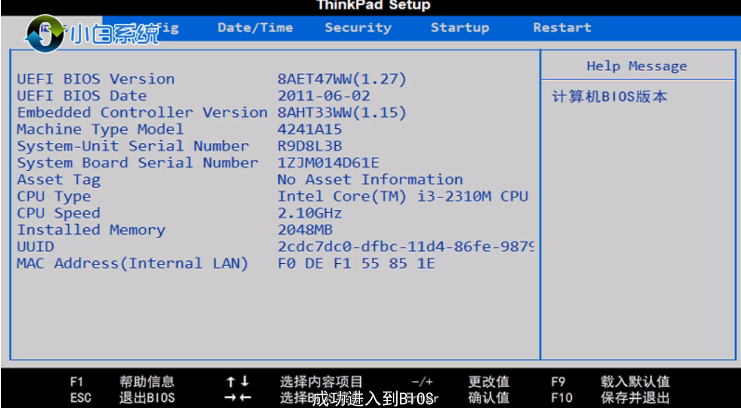Click the up/down arrows key hint
This screenshot has width=741, height=408.
[237, 382]
